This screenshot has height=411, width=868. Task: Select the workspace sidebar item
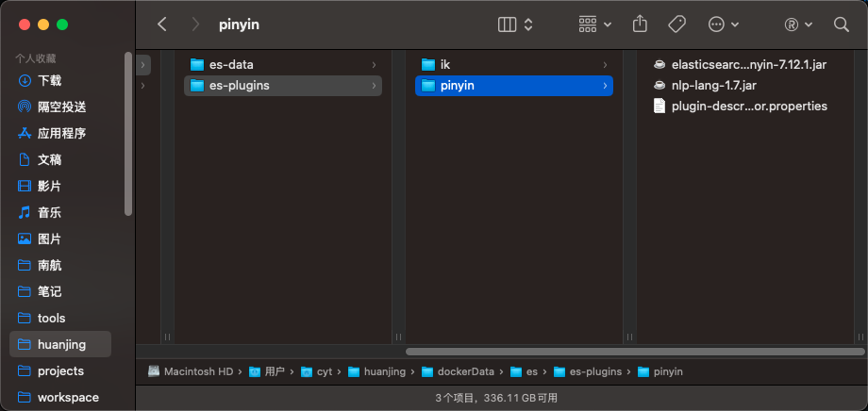tap(68, 397)
